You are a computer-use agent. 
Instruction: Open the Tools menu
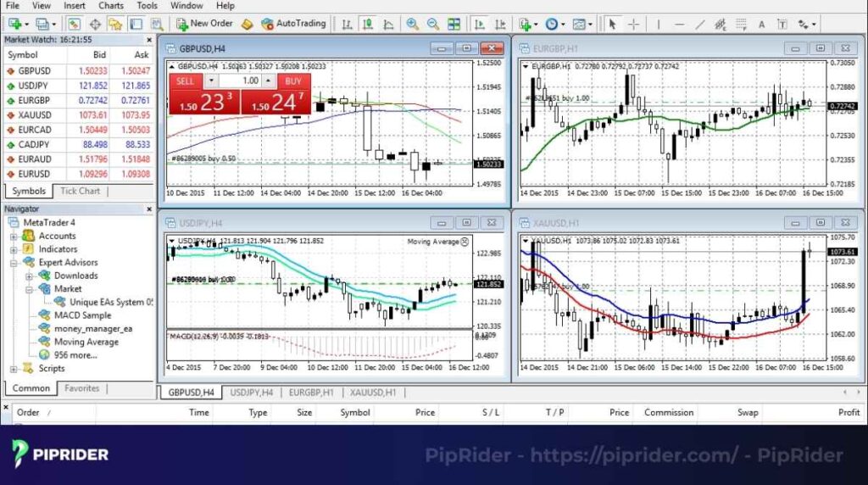point(147,6)
